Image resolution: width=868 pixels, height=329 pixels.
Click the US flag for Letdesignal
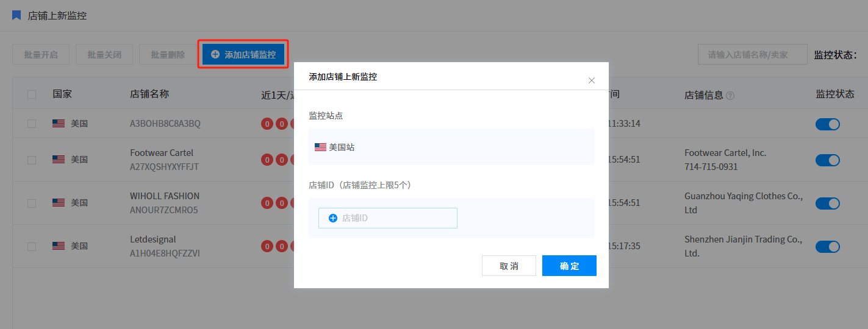[59, 246]
